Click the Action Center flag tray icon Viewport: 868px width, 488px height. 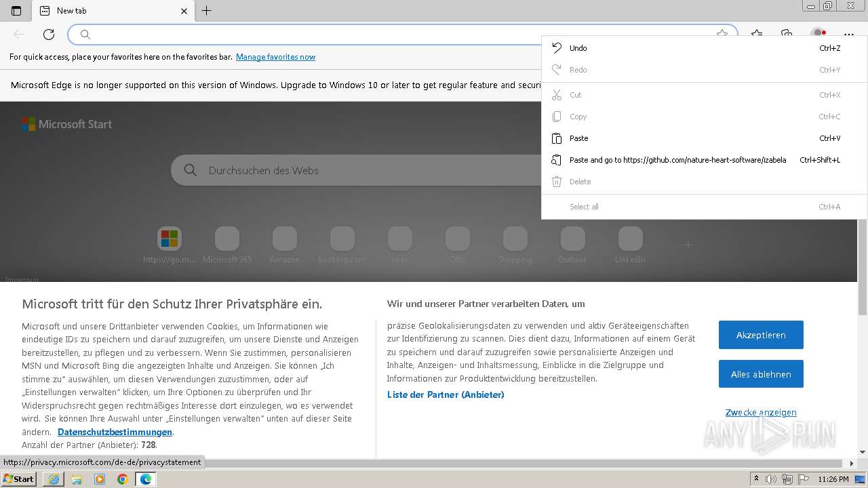(803, 479)
